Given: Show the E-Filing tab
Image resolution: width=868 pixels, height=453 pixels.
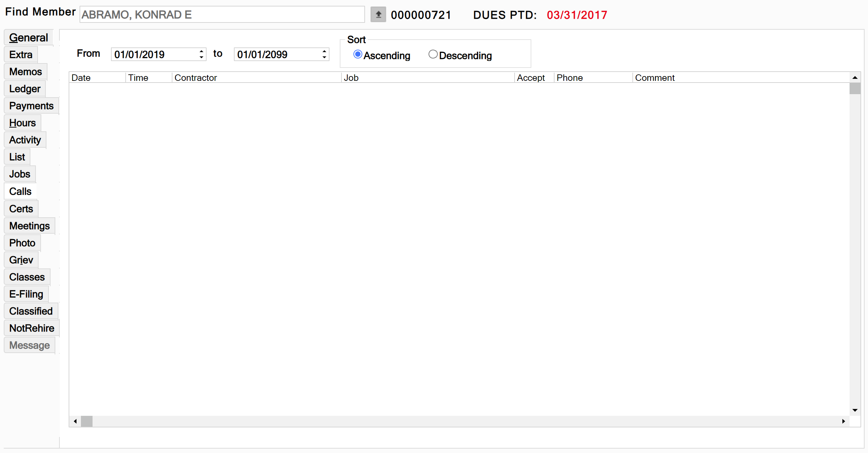Looking at the screenshot, I should coord(26,294).
